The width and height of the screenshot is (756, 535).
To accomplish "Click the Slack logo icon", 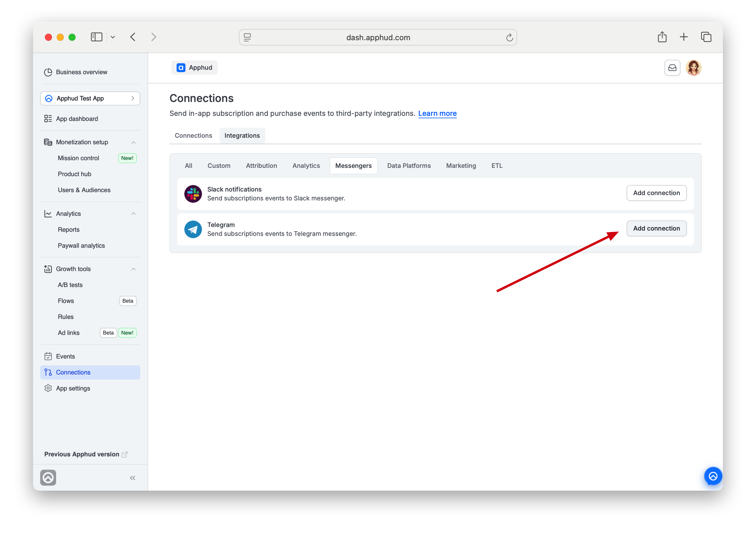I will (x=193, y=194).
